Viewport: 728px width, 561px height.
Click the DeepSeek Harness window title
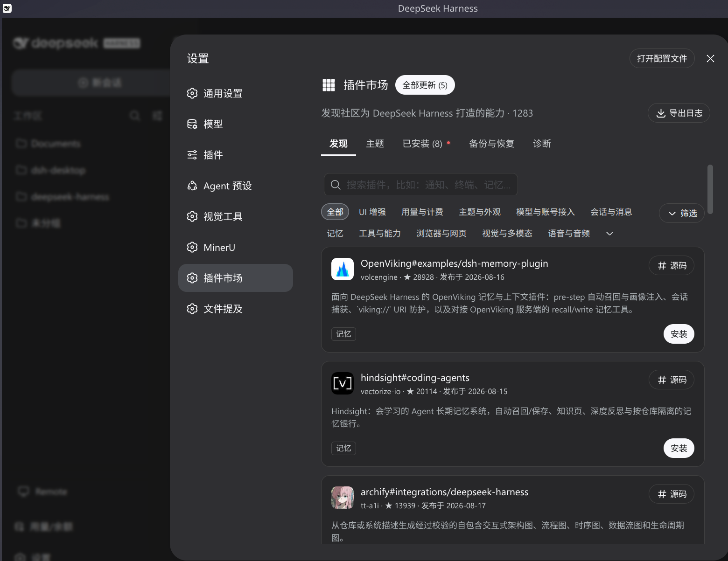coord(438,8)
